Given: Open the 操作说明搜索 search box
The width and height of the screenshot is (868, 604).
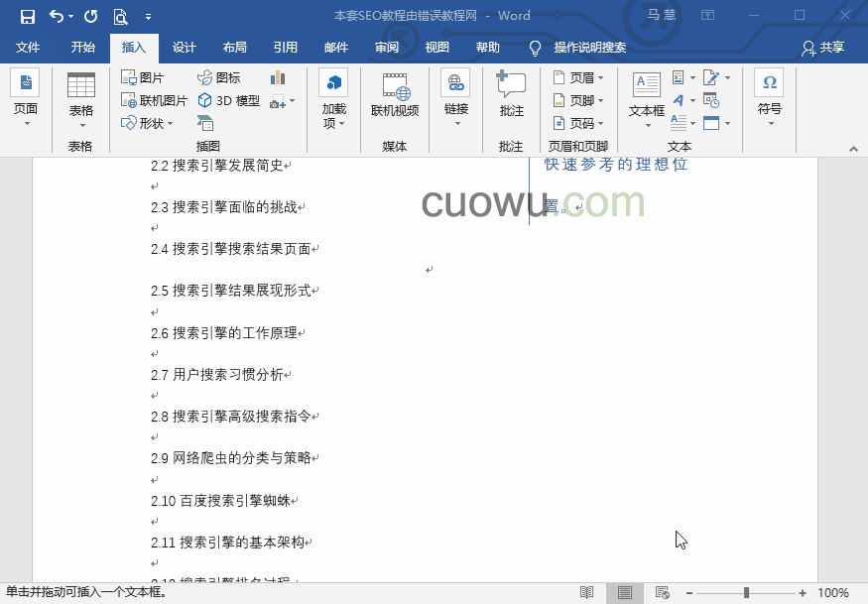Looking at the screenshot, I should (x=590, y=47).
